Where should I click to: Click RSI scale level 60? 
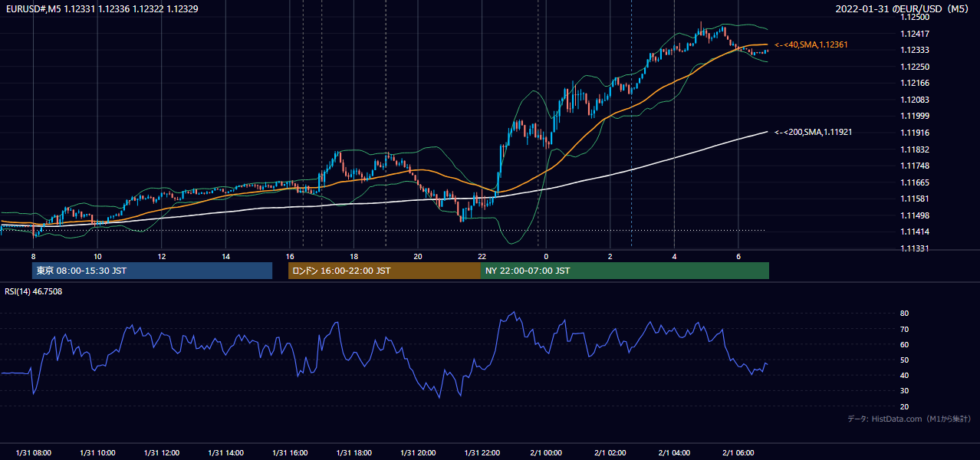[905, 344]
